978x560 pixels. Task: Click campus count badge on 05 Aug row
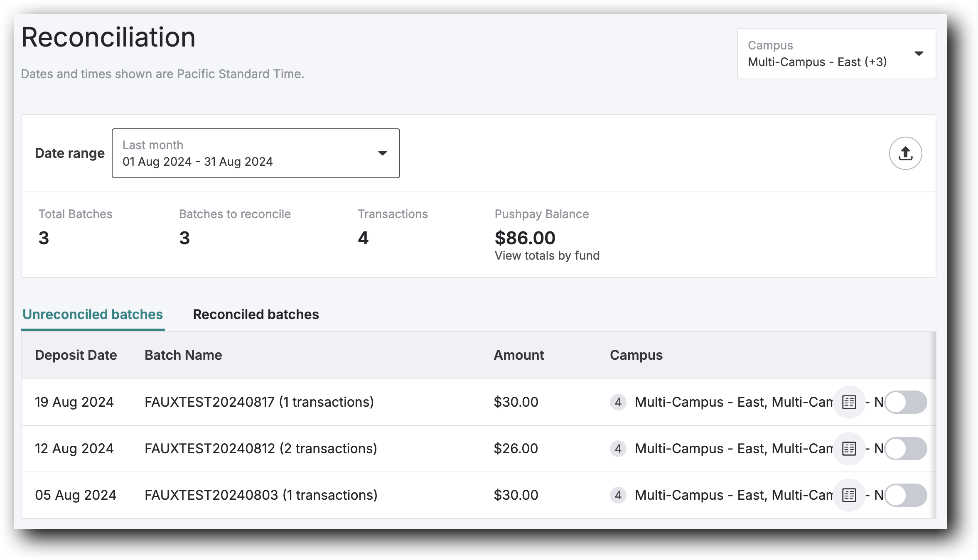pos(618,495)
